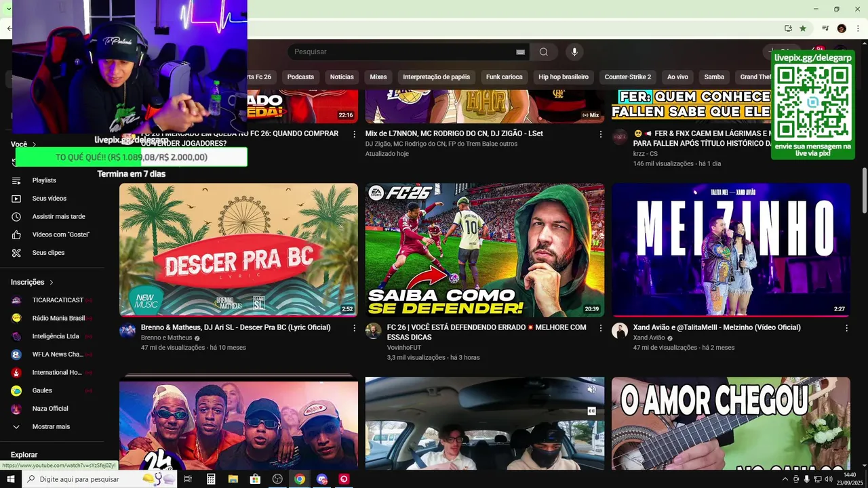This screenshot has width=868, height=488.
Task: Select Interpretação de papéis chip
Action: coord(436,77)
